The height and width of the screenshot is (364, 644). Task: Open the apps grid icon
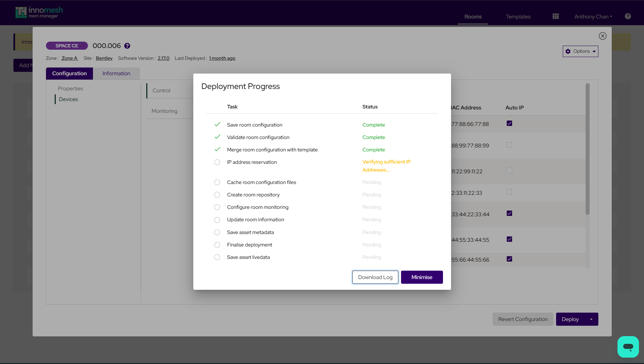click(555, 16)
